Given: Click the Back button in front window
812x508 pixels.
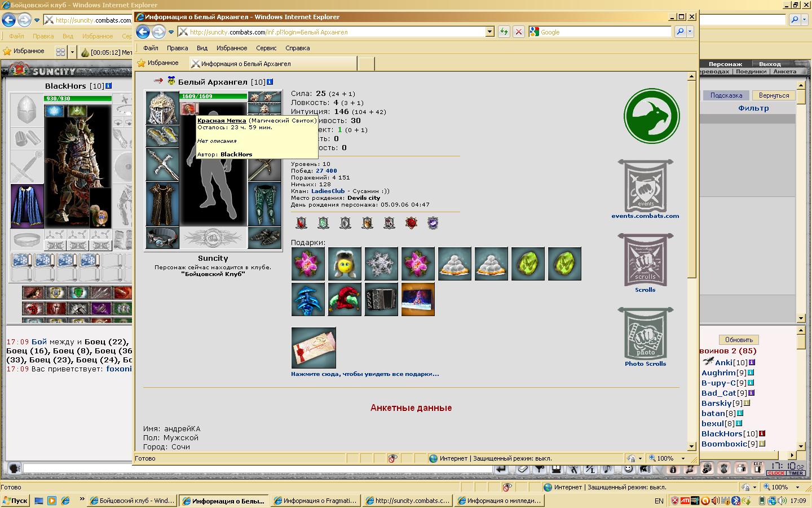Looking at the screenshot, I should (143, 32).
